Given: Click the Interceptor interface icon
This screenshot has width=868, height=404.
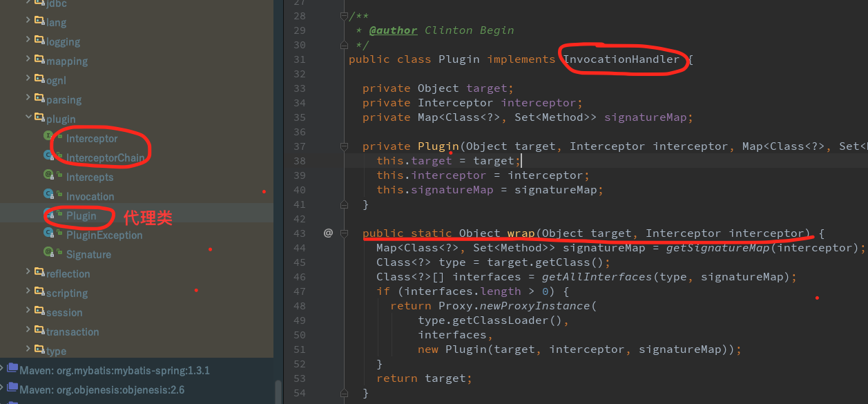Looking at the screenshot, I should 48,137.
